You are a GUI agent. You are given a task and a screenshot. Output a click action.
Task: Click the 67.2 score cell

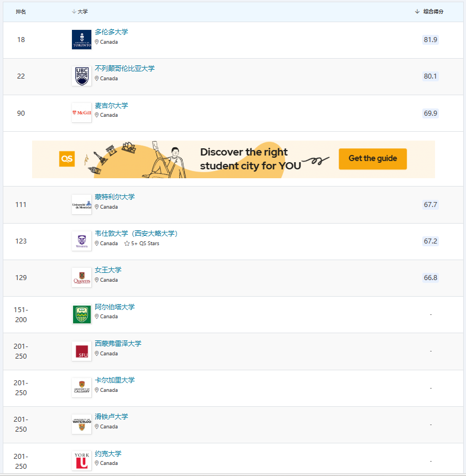coord(431,241)
